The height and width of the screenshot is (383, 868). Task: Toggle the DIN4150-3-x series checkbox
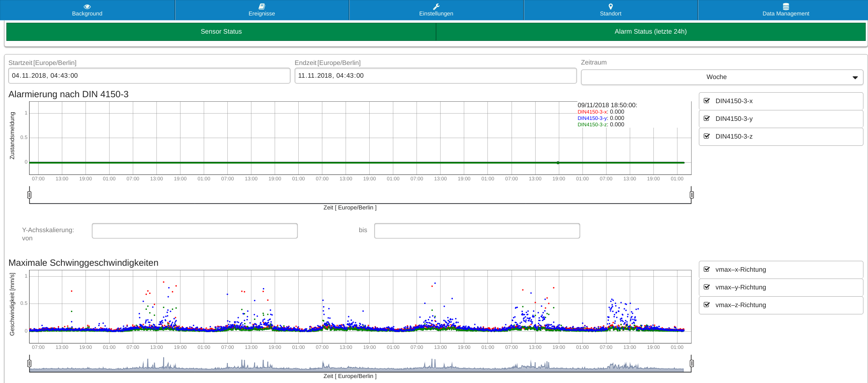point(707,101)
